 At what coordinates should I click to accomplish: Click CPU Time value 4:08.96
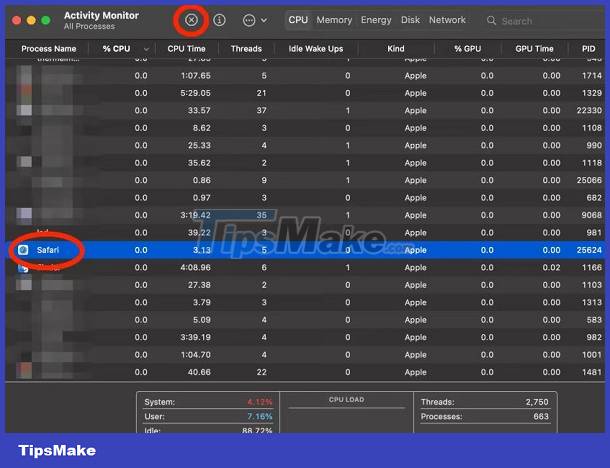(x=196, y=268)
